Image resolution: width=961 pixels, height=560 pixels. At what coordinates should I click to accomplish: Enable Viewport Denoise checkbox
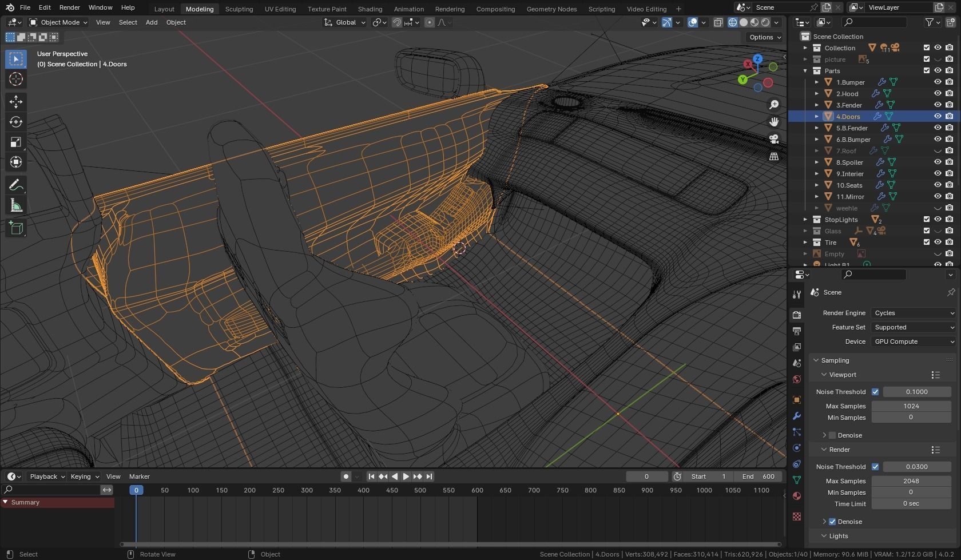click(832, 435)
